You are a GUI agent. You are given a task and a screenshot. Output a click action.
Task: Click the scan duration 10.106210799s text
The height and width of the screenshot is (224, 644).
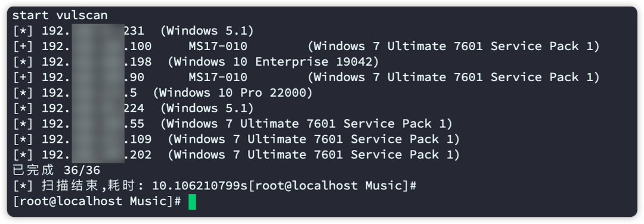(200, 186)
